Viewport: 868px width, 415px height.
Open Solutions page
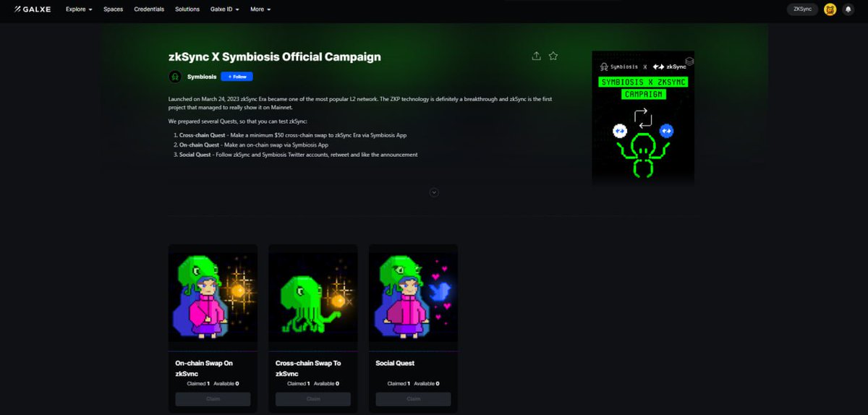pos(187,9)
